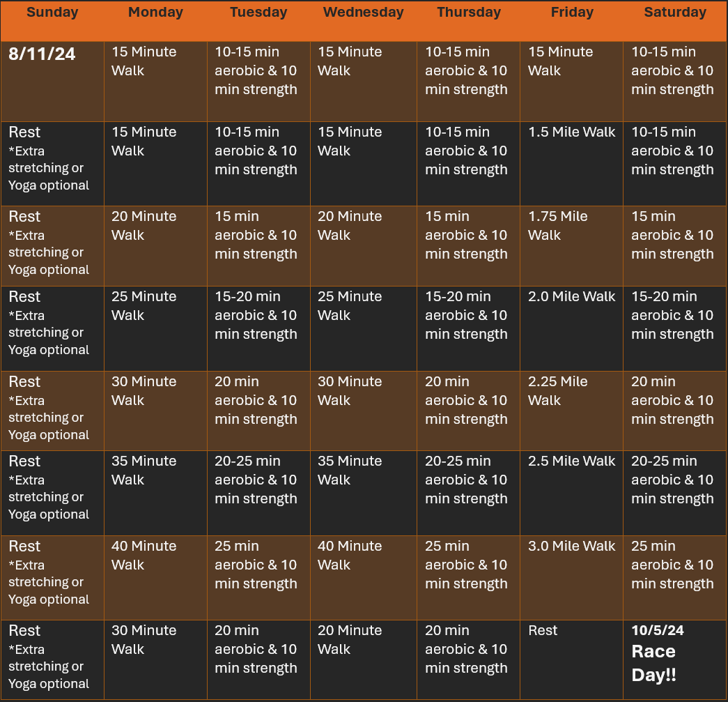The height and width of the screenshot is (702, 728).
Task: Click Saturday's 20 min aerobic in 2.25 Mile row
Action: coord(675,411)
